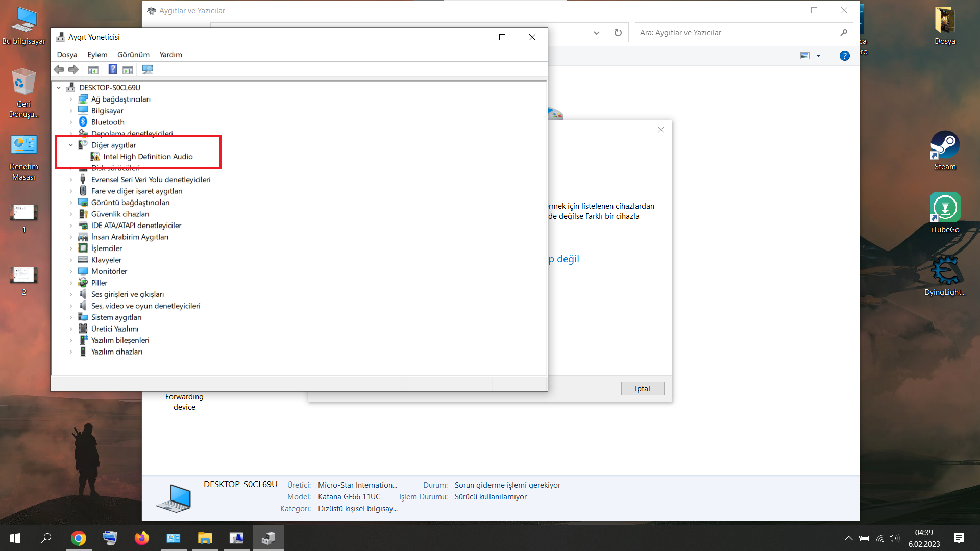Expand the Bluetooth category
The image size is (980, 551).
[x=71, y=122]
